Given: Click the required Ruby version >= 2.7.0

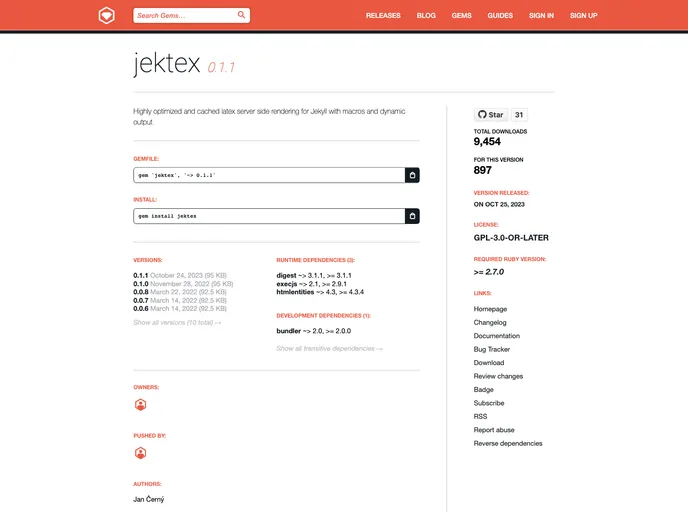Looking at the screenshot, I should 488,272.
